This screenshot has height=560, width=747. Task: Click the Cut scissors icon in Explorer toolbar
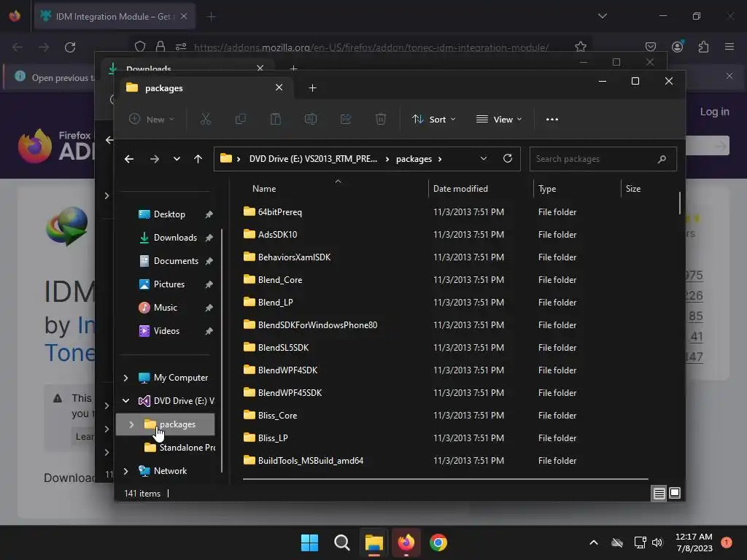pos(205,119)
